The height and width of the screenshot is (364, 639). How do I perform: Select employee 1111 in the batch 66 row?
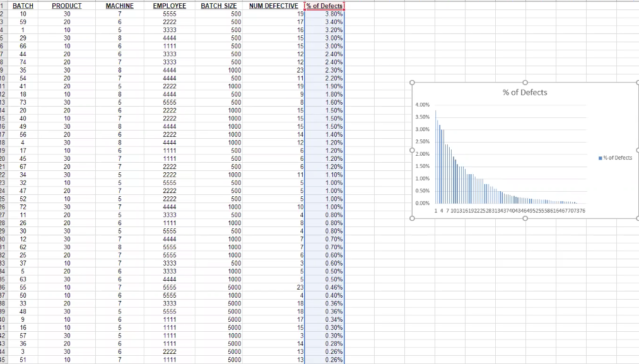coord(170,46)
